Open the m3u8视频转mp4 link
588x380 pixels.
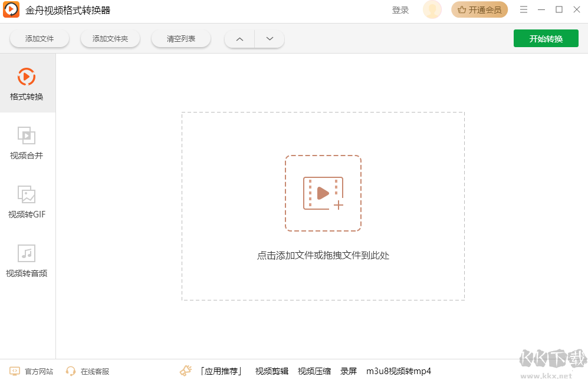pos(398,371)
